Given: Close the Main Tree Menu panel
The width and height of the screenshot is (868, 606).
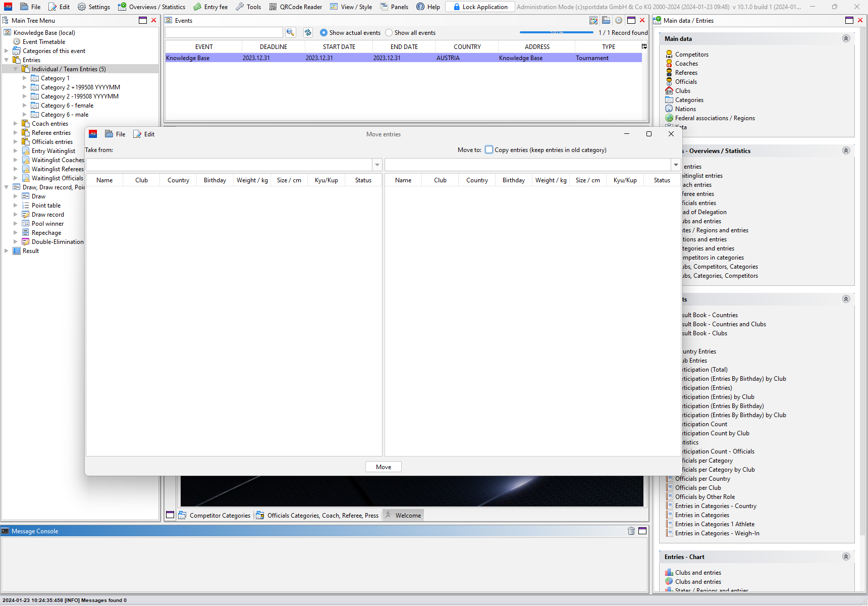Looking at the screenshot, I should (x=154, y=20).
